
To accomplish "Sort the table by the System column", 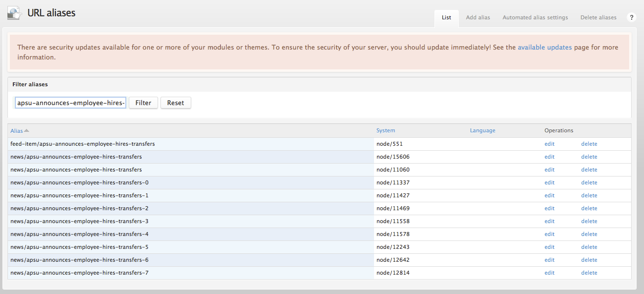I will (x=385, y=130).
